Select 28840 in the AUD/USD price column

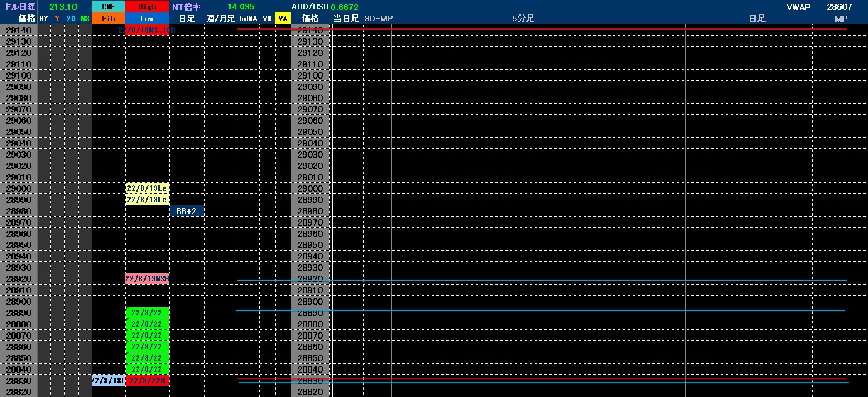click(310, 369)
